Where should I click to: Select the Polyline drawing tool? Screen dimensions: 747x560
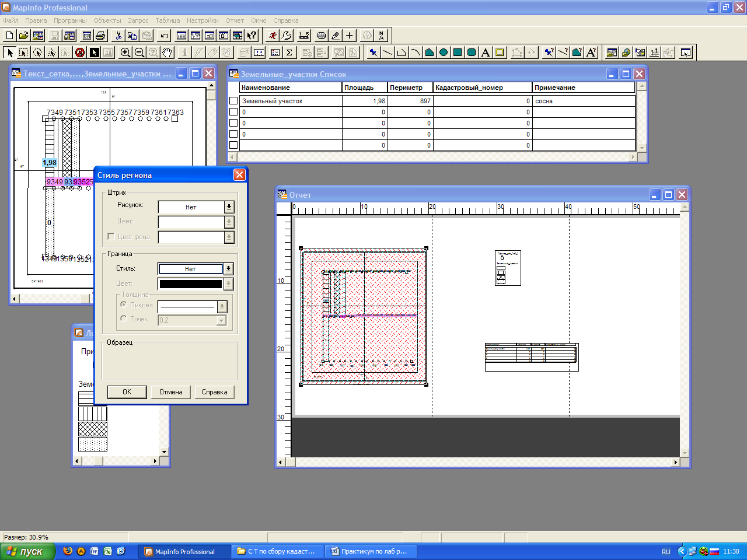point(401,52)
